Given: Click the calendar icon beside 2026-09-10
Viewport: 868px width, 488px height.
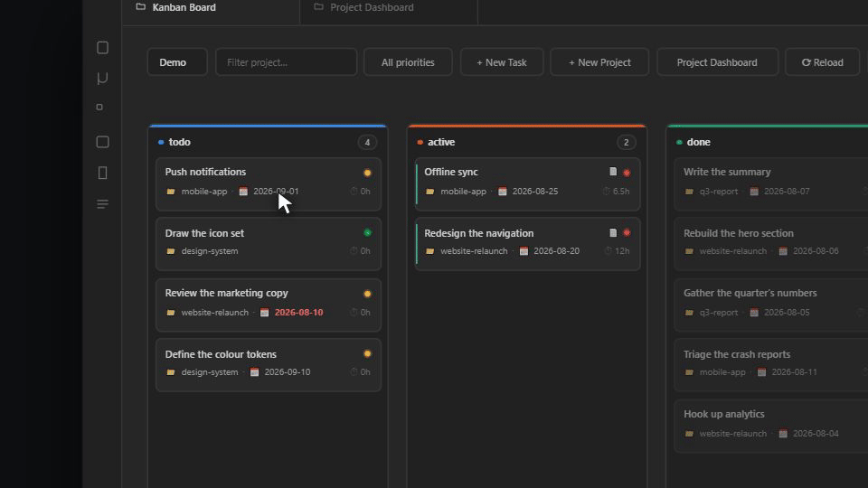Looking at the screenshot, I should click(x=254, y=371).
